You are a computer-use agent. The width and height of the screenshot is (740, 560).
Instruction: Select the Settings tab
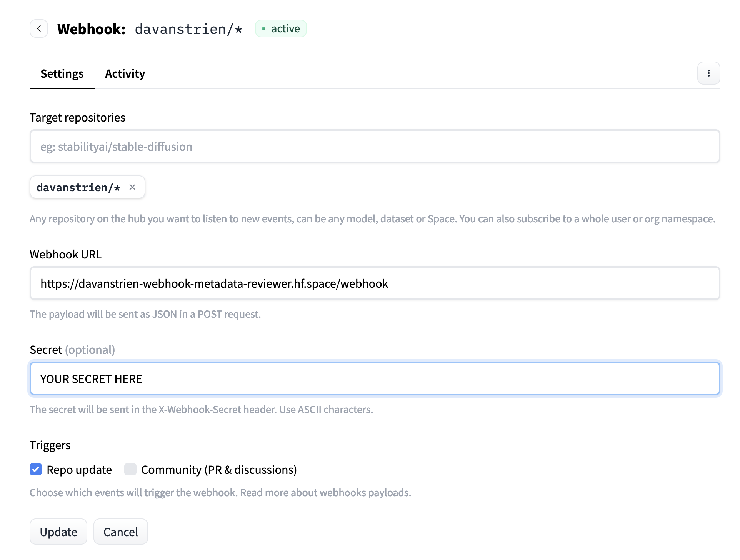coord(62,73)
